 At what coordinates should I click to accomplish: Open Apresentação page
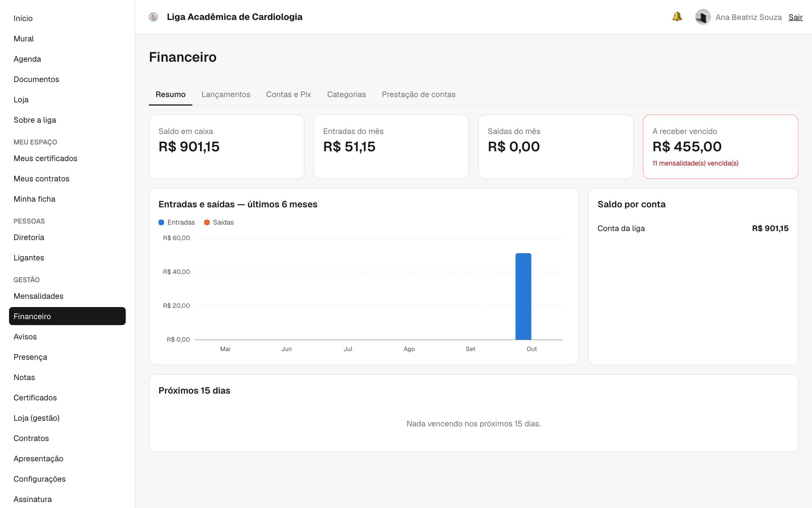tap(67, 458)
